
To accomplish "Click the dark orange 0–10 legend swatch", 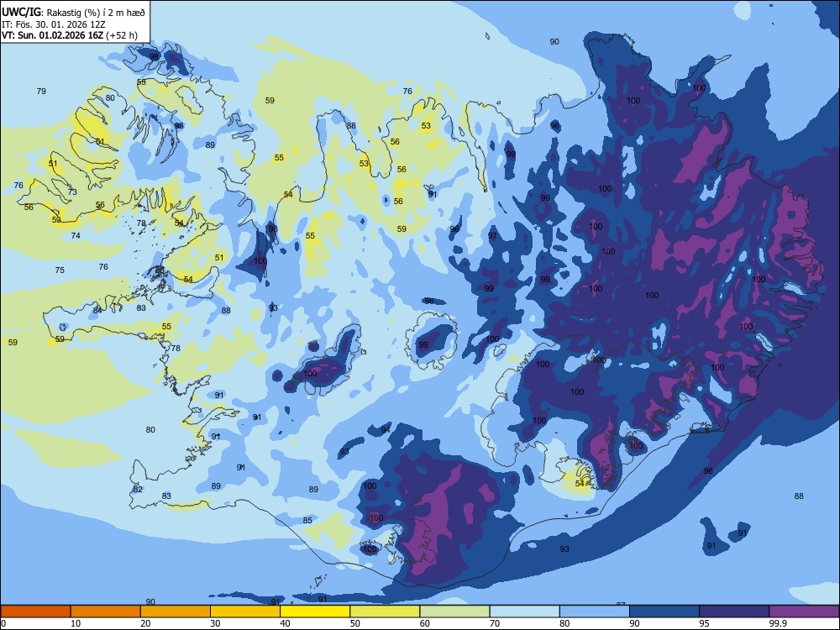I will click(35, 612).
